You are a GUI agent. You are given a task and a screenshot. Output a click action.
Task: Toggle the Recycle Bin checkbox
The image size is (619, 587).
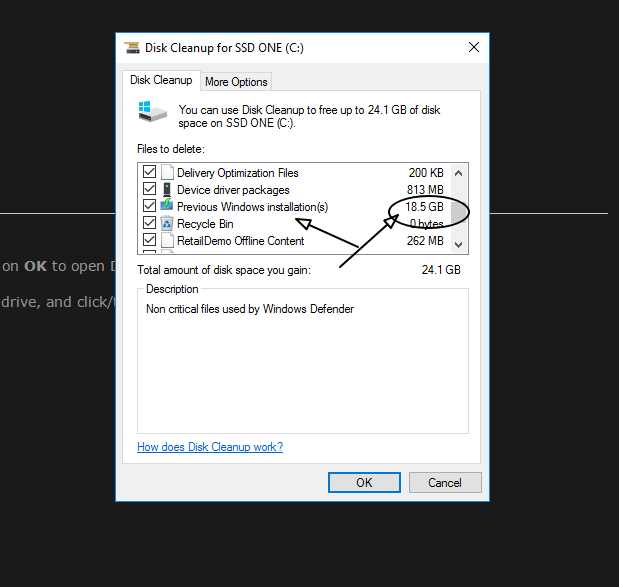click(x=149, y=223)
